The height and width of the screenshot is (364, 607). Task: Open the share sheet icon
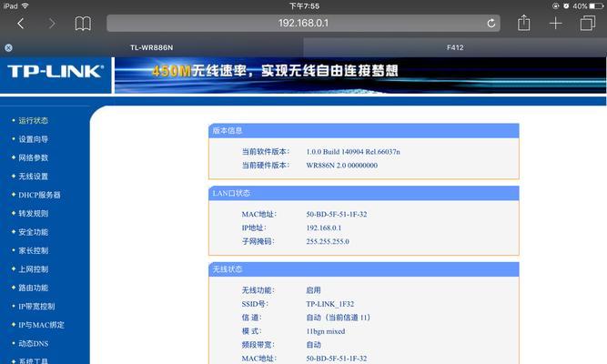(x=524, y=23)
